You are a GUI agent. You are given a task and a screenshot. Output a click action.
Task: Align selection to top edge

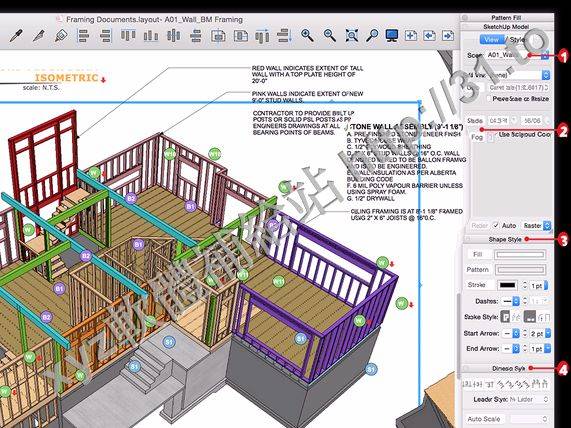point(128,36)
